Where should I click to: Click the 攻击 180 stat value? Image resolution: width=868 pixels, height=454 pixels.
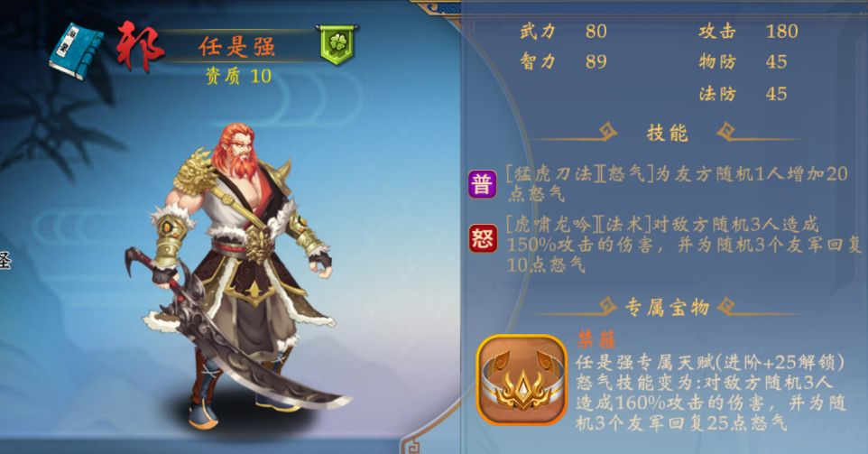click(x=781, y=31)
